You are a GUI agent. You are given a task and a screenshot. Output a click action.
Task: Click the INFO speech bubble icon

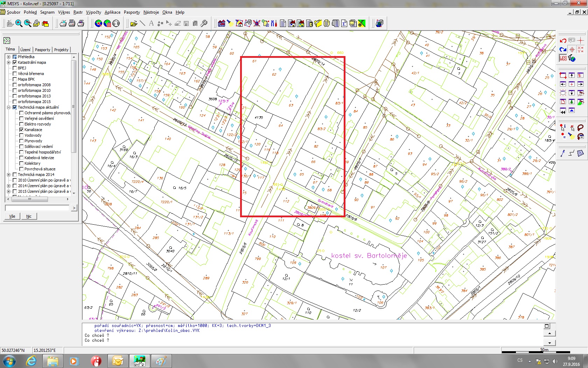point(572,40)
